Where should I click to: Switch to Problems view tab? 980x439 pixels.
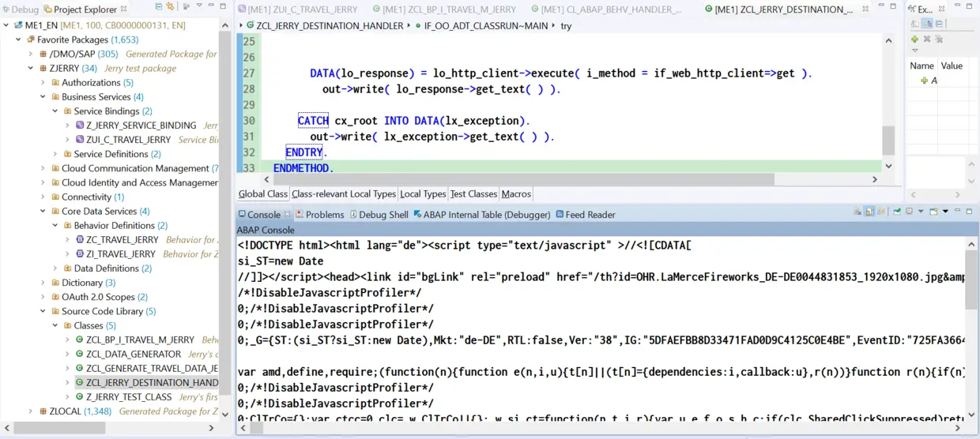320,215
